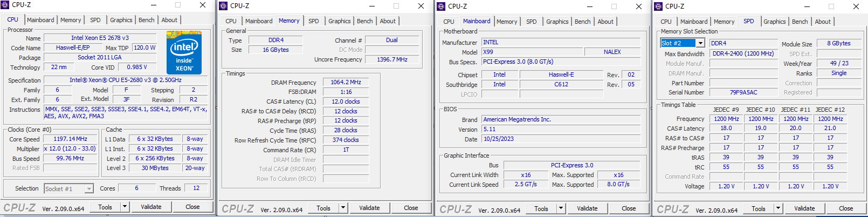
Task: Open the Tools dropdown arrow in the SPD-tab window
Action: tap(778, 208)
